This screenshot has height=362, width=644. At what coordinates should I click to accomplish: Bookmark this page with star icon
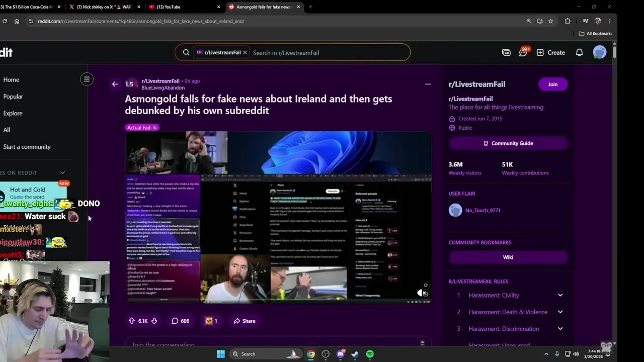tap(551, 21)
